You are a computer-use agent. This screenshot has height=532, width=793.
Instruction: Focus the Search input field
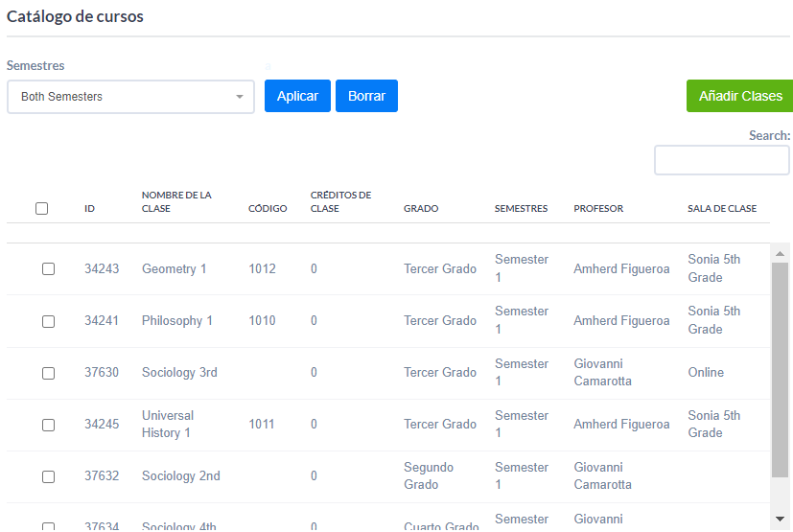point(721,160)
